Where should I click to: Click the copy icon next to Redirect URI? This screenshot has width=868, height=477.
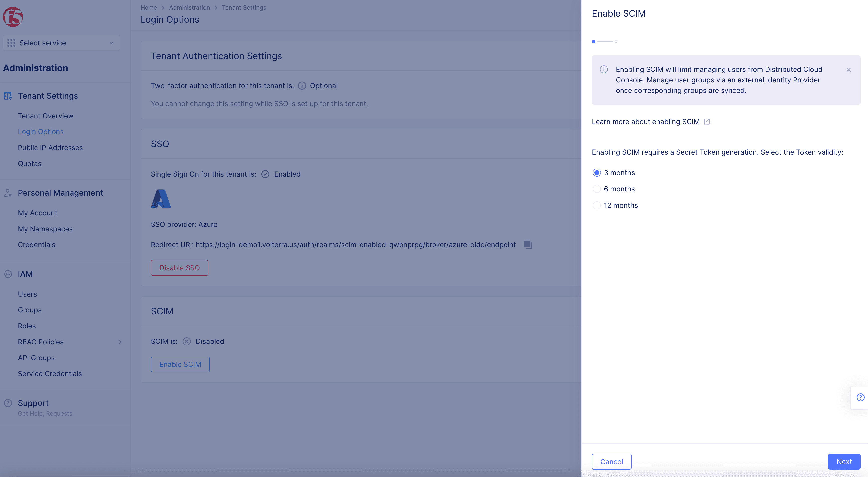click(x=527, y=245)
